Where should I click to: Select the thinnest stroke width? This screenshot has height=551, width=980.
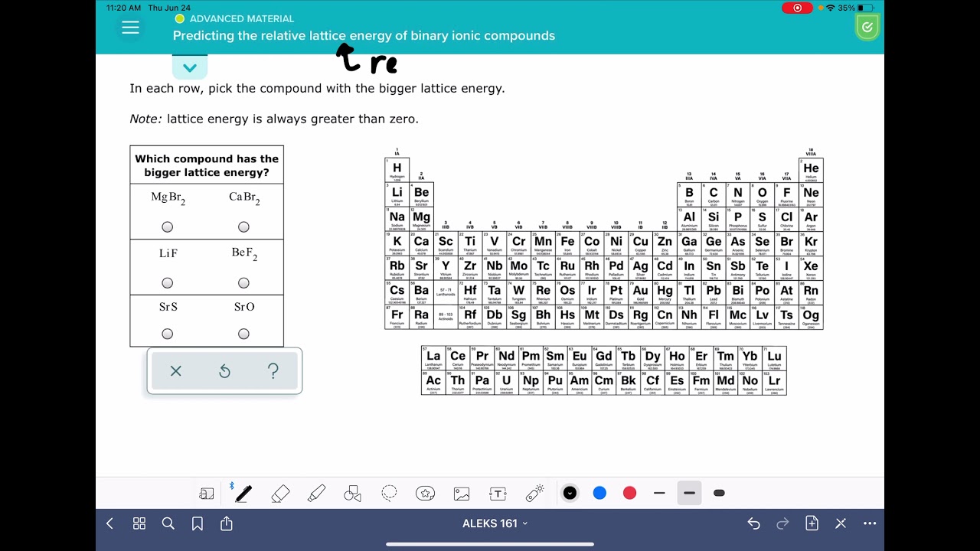tap(659, 494)
